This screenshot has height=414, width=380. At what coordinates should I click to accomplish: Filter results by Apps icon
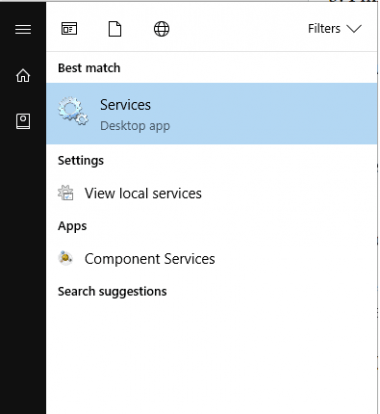pyautogui.click(x=69, y=29)
